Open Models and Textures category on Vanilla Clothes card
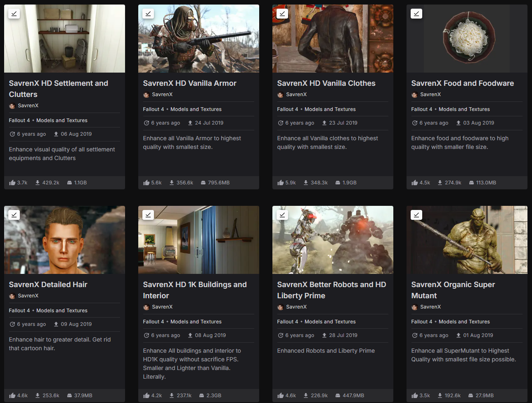Image resolution: width=532 pixels, height=403 pixels. 330,109
